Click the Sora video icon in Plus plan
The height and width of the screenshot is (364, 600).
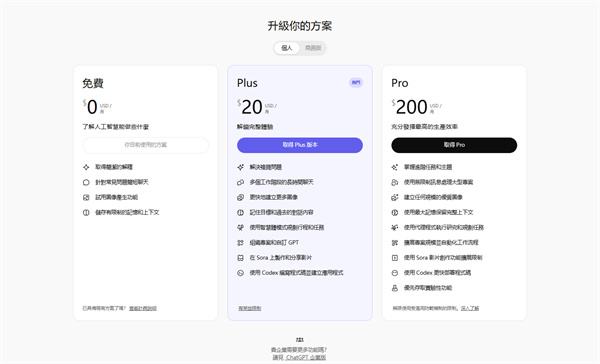pos(240,258)
